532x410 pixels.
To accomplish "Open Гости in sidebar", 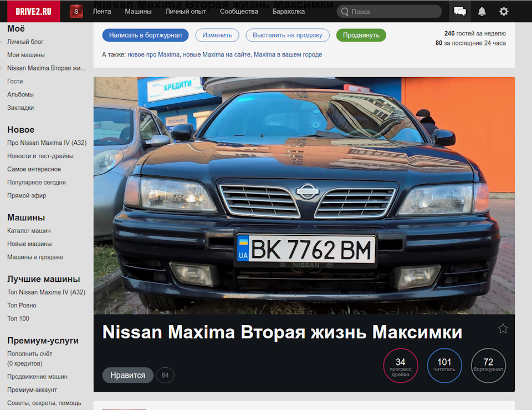I will click(x=15, y=82).
